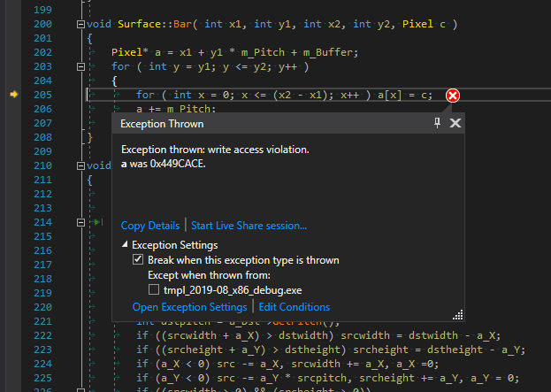Screen dimensions: 551x392
Task: Click 'if (a_X < 0)' on line 224
Action: click(173, 364)
